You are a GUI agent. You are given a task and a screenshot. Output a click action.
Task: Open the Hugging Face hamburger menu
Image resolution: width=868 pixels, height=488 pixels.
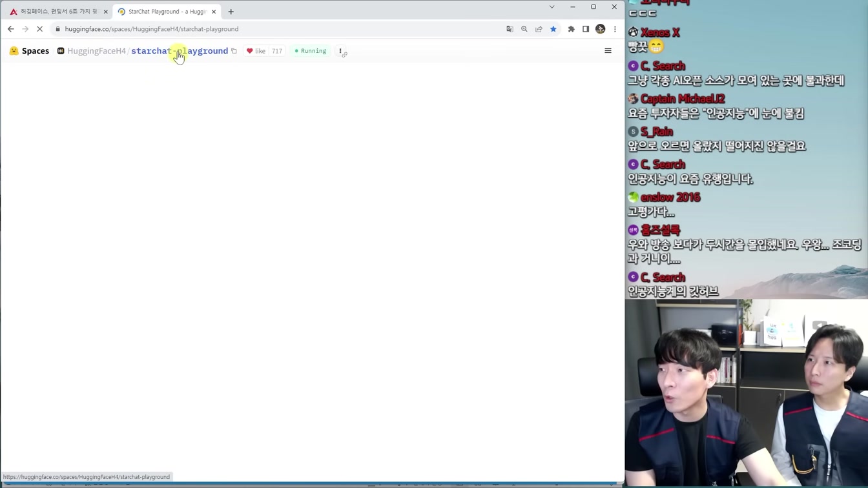[x=608, y=50]
